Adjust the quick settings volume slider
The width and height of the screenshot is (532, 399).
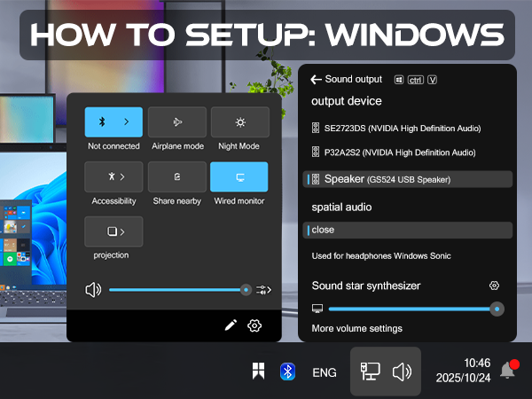pos(180,290)
